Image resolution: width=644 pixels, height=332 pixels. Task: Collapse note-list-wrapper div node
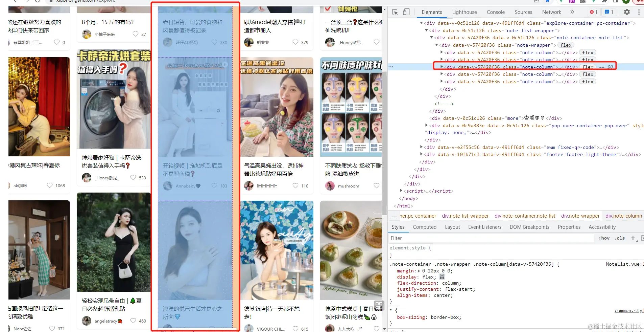[x=426, y=30]
